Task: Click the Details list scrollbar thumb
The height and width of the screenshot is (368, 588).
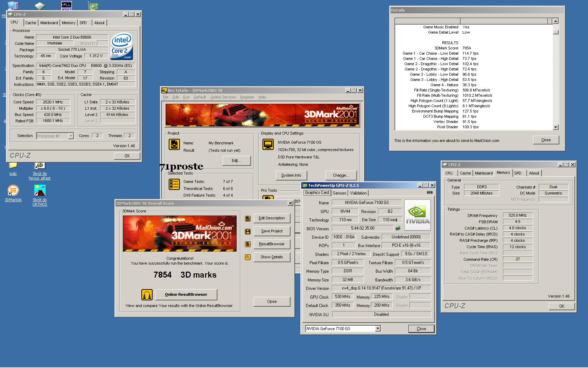Action: coord(555,32)
